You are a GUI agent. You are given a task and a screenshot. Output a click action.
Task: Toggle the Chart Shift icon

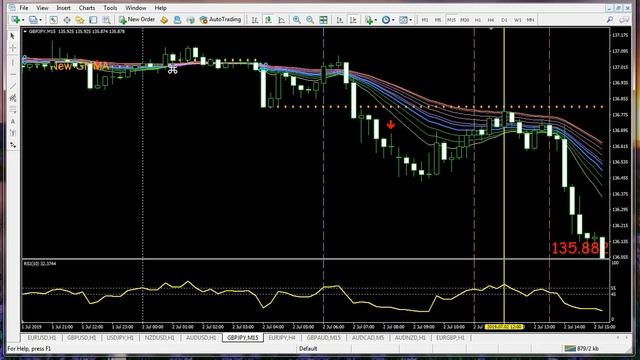[353, 20]
